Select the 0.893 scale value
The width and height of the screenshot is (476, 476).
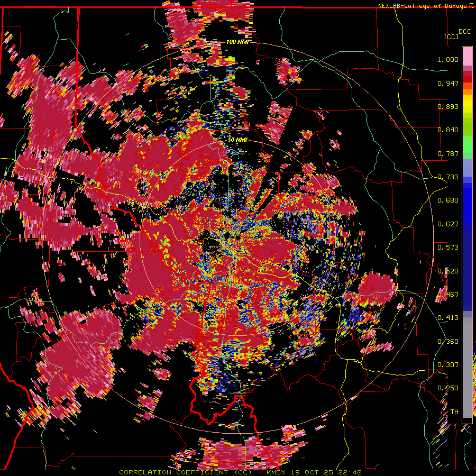pos(448,106)
